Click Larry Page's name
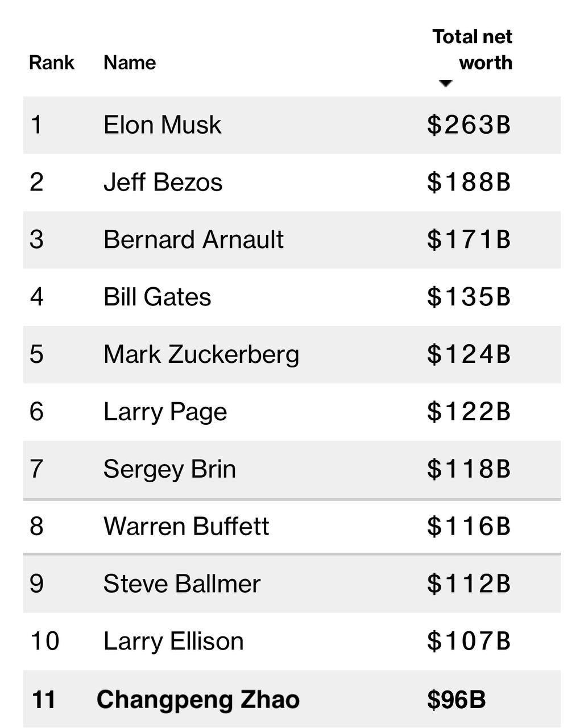584x728 pixels. [x=165, y=412]
